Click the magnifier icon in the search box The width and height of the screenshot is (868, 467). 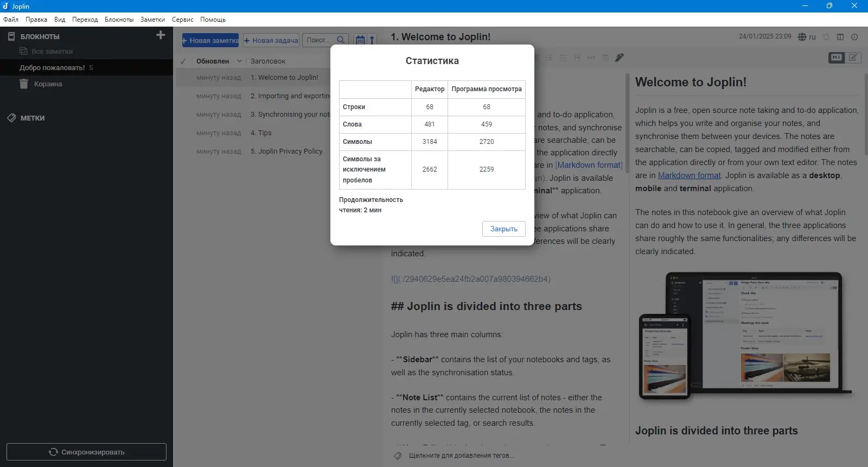click(341, 40)
